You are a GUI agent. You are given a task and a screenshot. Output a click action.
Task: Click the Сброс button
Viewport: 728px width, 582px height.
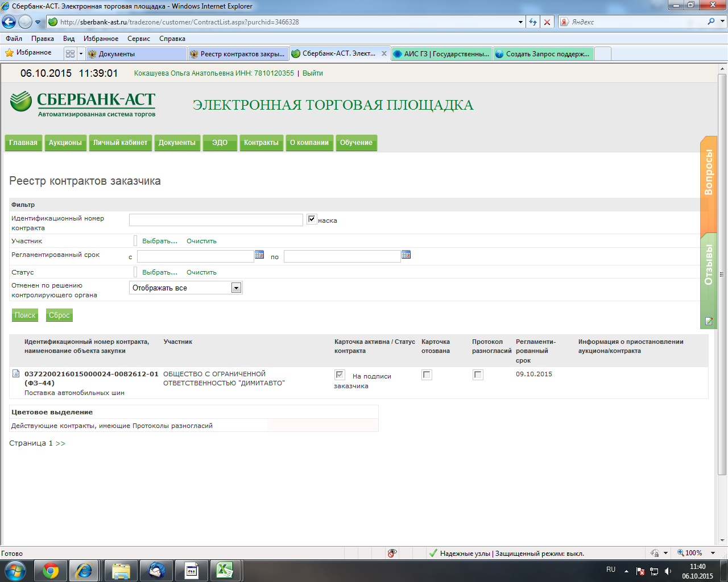point(59,315)
